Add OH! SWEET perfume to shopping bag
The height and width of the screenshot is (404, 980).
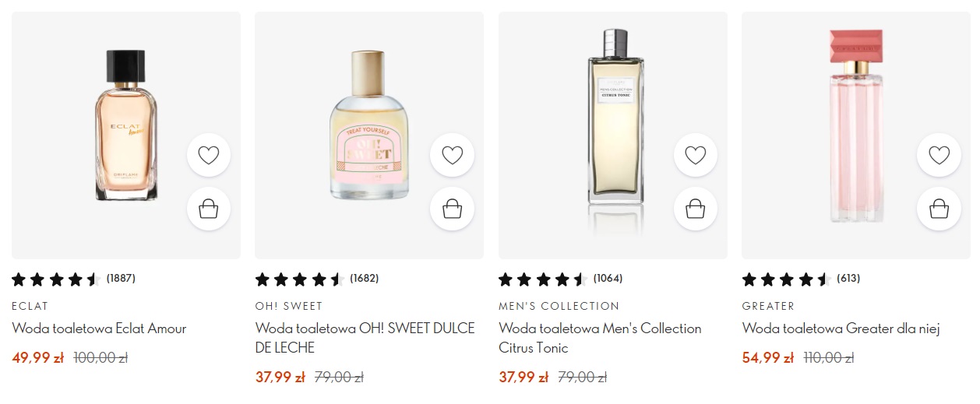[452, 209]
